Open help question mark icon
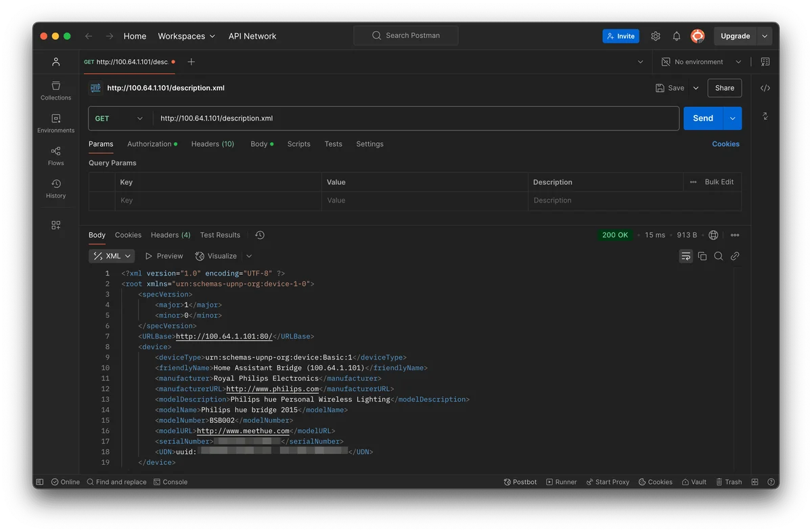Image resolution: width=812 pixels, height=532 pixels. (x=771, y=482)
